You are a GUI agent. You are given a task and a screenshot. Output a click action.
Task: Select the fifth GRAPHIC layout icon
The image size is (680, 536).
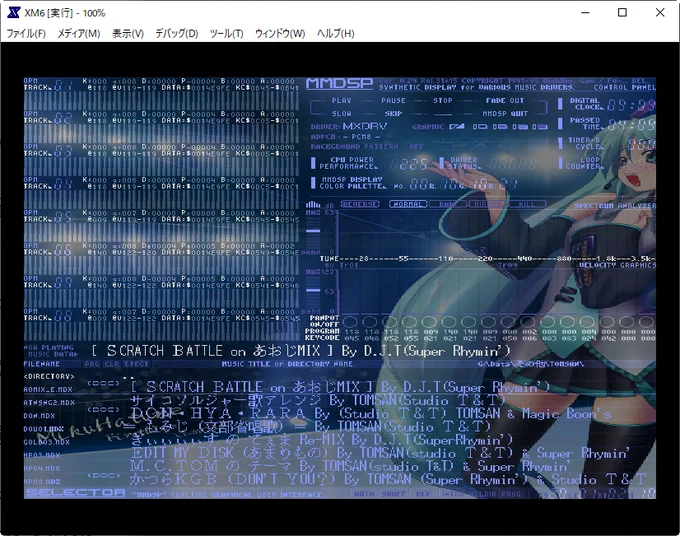click(x=540, y=127)
